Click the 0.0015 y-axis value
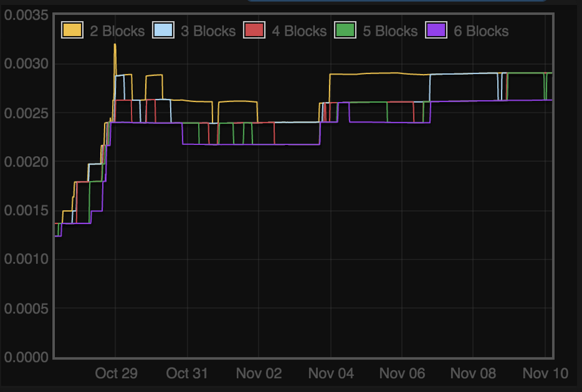Viewport: 582px width, 392px height. (26, 211)
